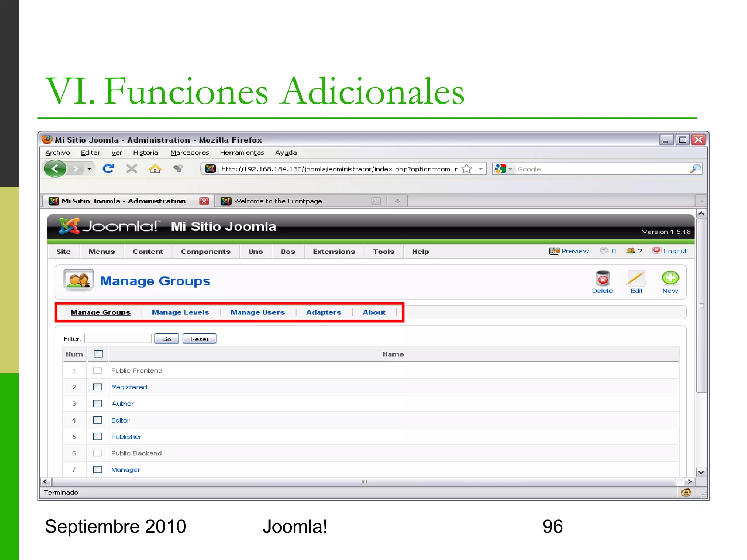Viewport: 747px width, 560px height.
Task: Open the Firefox Marcadores menu
Action: tap(190, 152)
